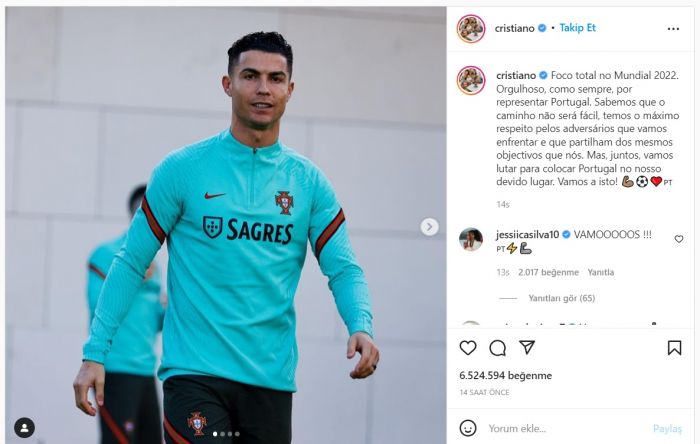Save the post with the bookmark icon
This screenshot has width=700, height=444.
[x=674, y=348]
